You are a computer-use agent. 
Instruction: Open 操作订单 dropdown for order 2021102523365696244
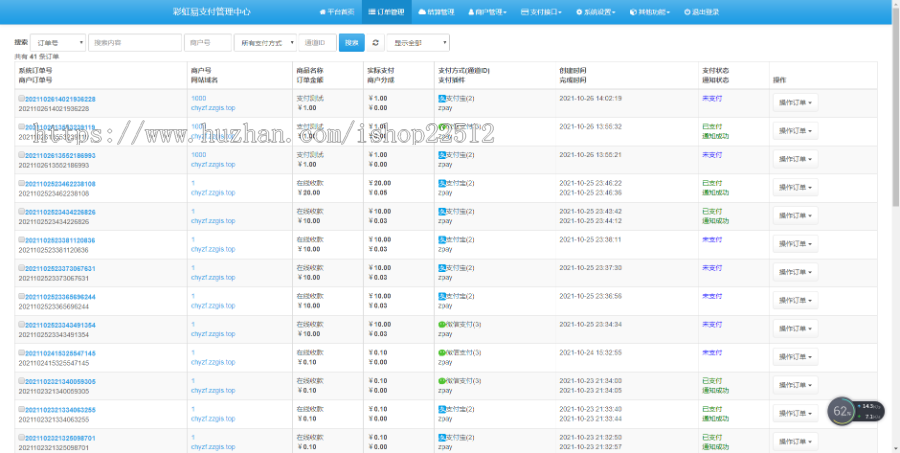(795, 300)
